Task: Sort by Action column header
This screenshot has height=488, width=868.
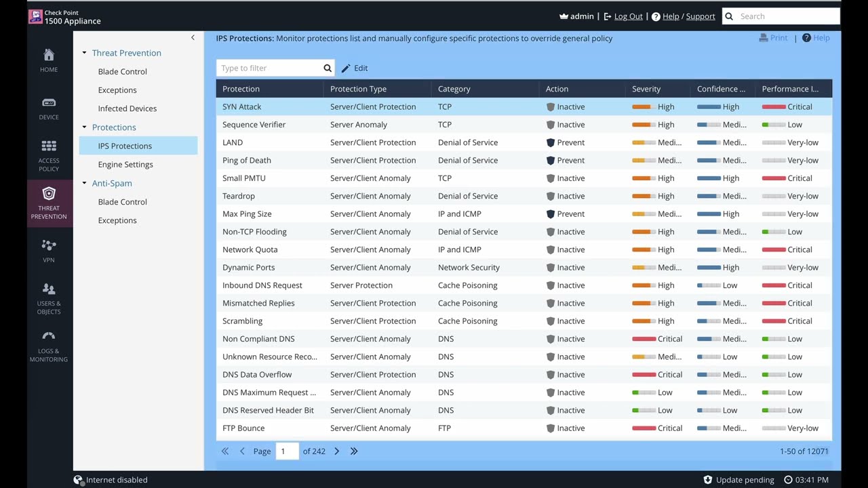Action: (x=583, y=89)
